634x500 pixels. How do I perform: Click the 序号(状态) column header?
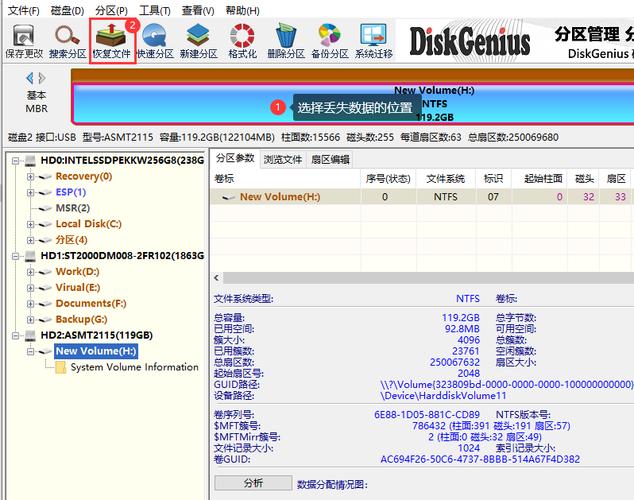388,179
